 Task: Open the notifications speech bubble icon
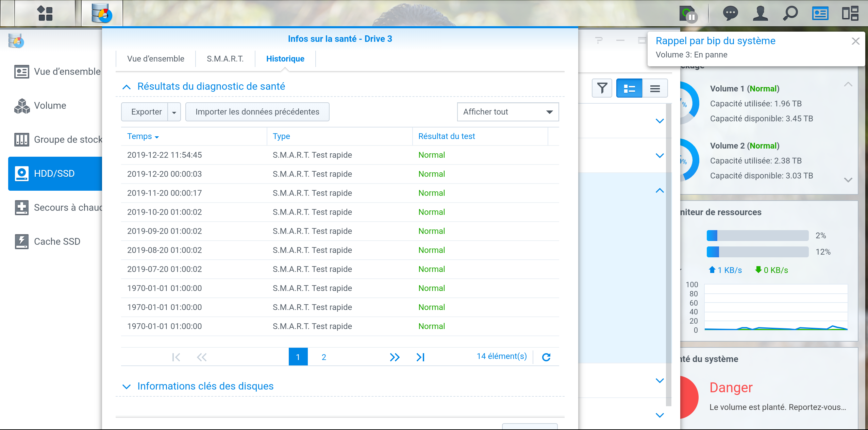click(x=730, y=14)
